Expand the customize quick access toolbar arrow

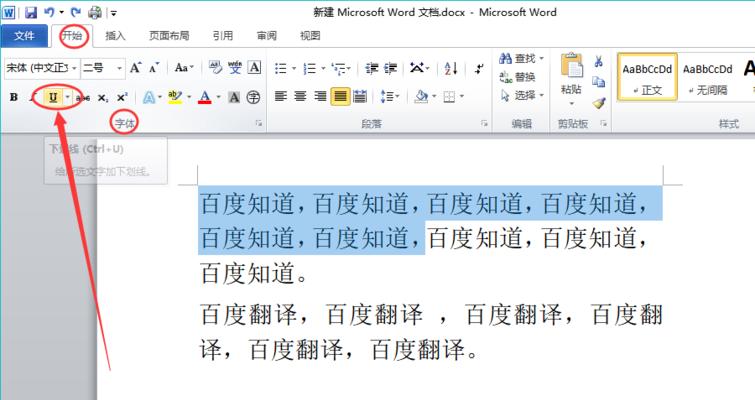pyautogui.click(x=114, y=13)
